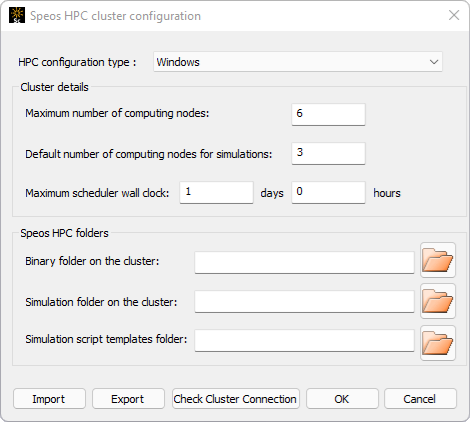
Task: Select the wall clock hours field
Action: click(x=328, y=192)
